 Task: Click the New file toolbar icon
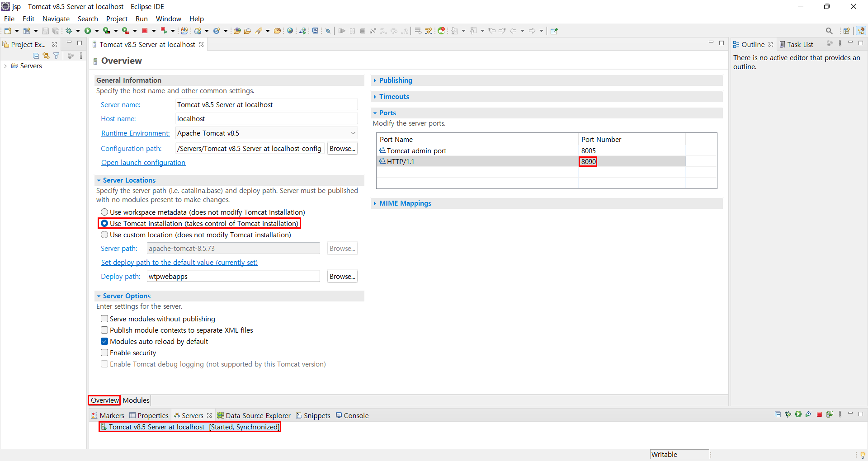tap(8, 31)
